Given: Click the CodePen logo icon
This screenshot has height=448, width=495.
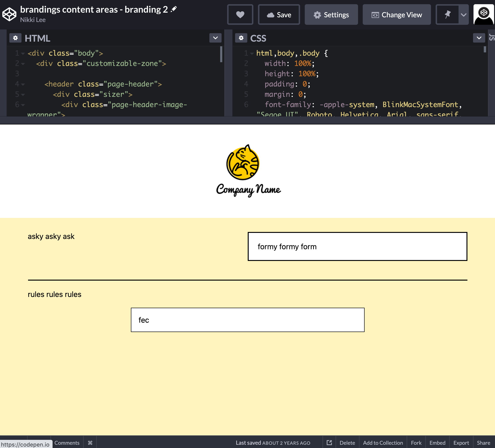Looking at the screenshot, I should (9, 14).
